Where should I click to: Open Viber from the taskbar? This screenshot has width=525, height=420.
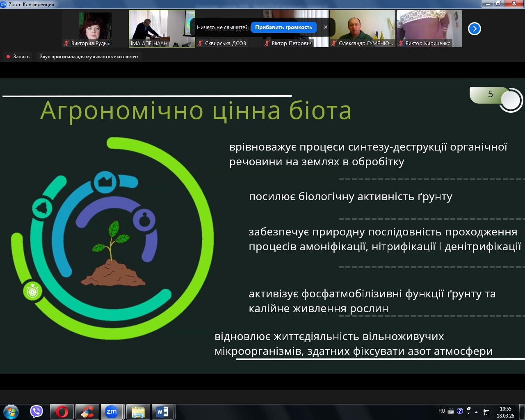point(37,411)
